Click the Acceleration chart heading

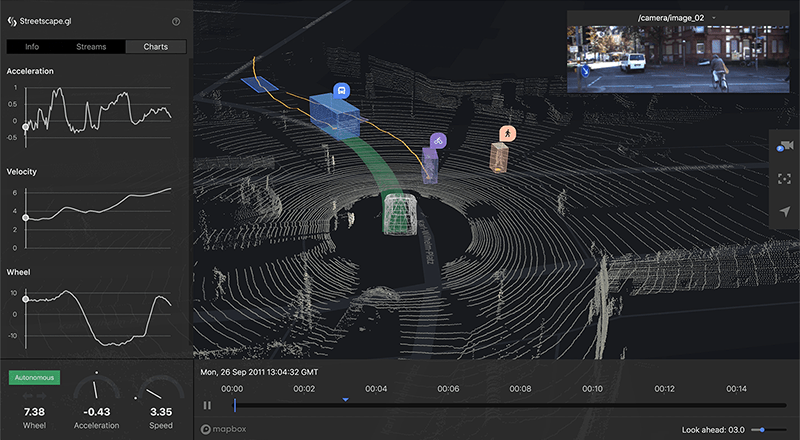(30, 71)
